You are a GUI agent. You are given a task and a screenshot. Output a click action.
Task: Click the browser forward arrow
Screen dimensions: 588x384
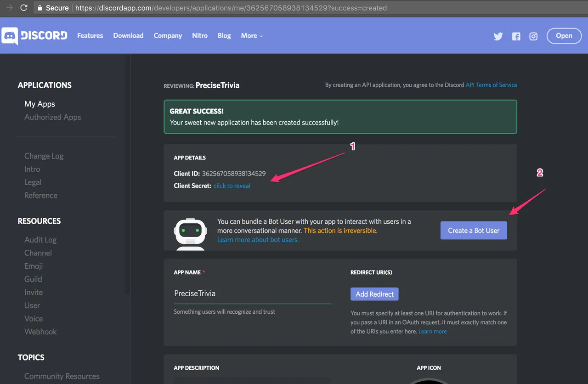[x=9, y=8]
